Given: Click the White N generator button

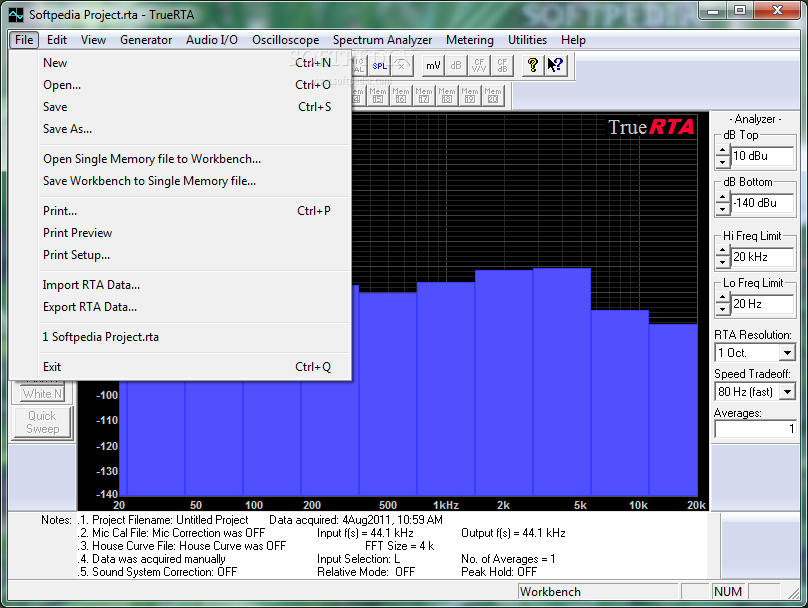Looking at the screenshot, I should click(42, 394).
